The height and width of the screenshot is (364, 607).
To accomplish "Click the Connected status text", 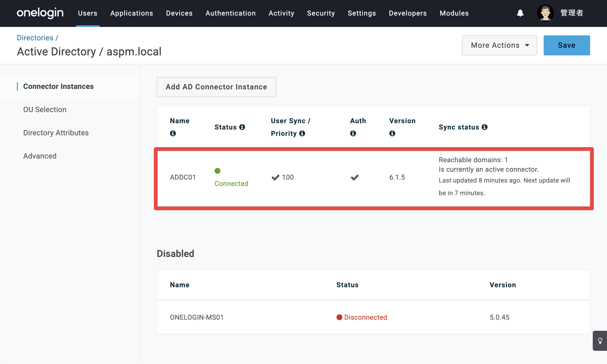I will pos(231,184).
